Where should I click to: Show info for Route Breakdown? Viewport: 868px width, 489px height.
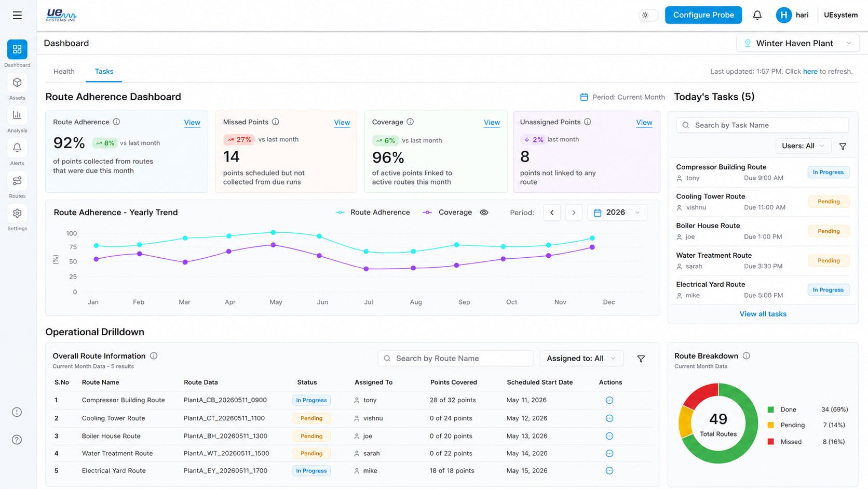(747, 356)
